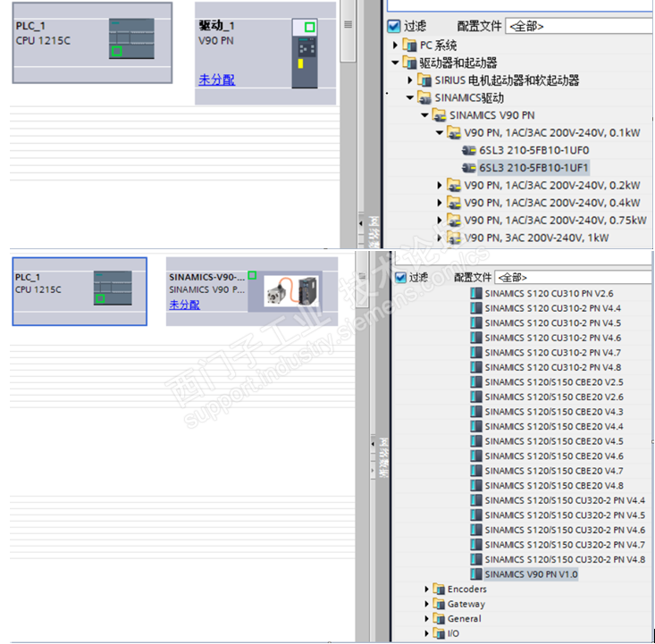Select SINAMICS S120/S150 CBE20 V4.8
This screenshot has height=644, width=655.
coord(554,485)
